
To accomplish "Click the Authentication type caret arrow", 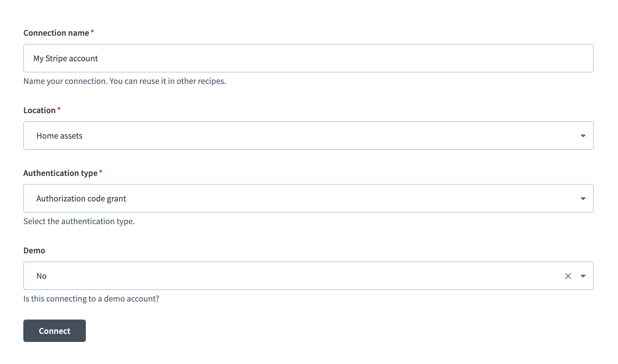I will point(583,199).
